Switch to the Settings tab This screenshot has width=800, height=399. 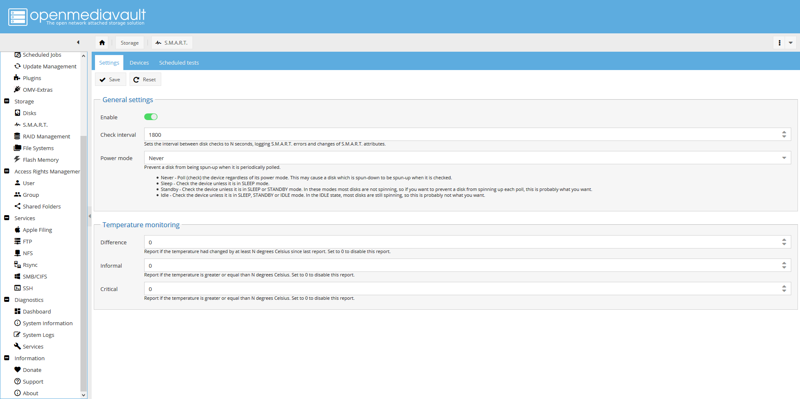[x=109, y=63]
